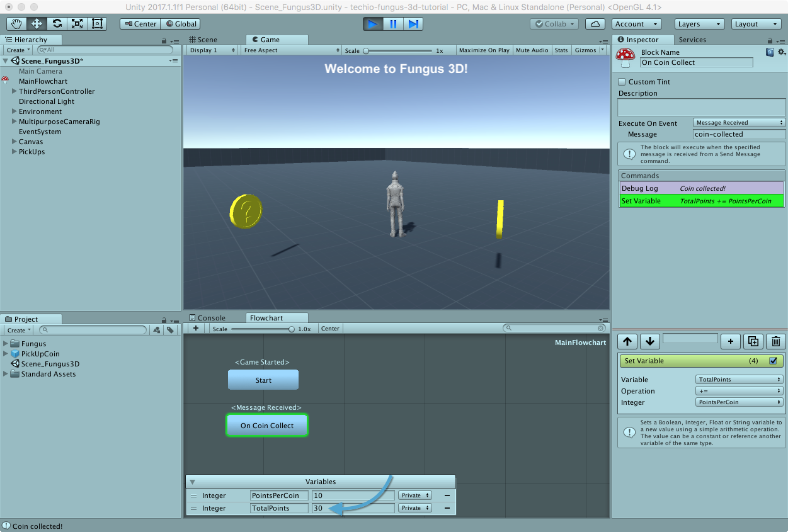
Task: Open the Layers dropdown
Action: (700, 24)
